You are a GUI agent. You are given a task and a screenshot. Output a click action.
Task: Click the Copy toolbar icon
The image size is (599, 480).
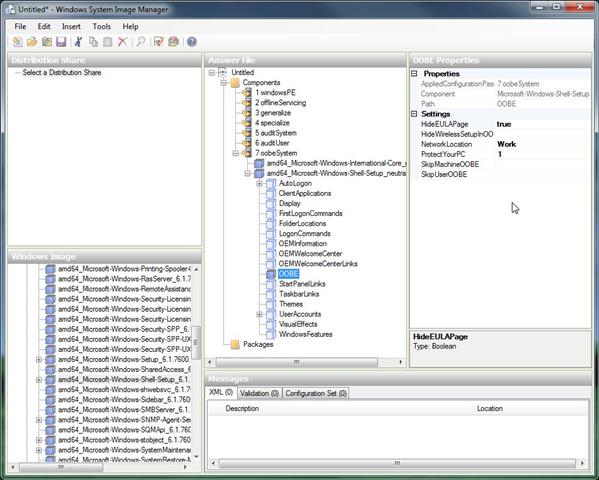(x=93, y=42)
